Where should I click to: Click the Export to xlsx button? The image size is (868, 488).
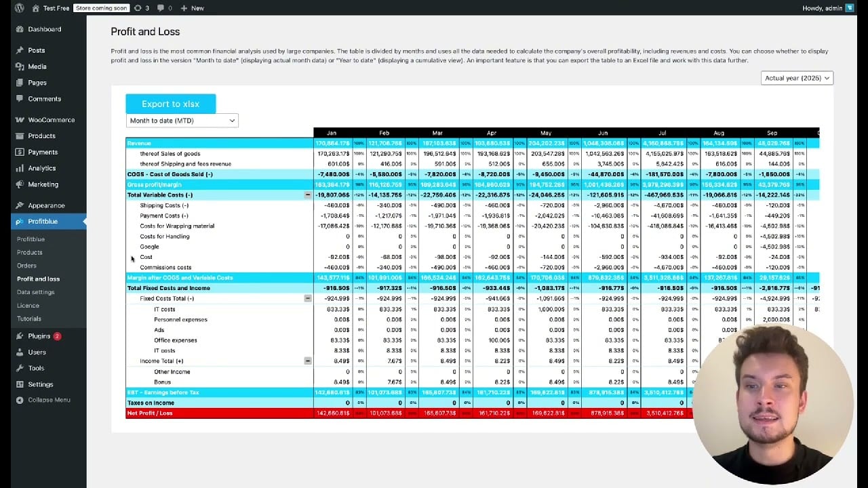click(x=170, y=104)
